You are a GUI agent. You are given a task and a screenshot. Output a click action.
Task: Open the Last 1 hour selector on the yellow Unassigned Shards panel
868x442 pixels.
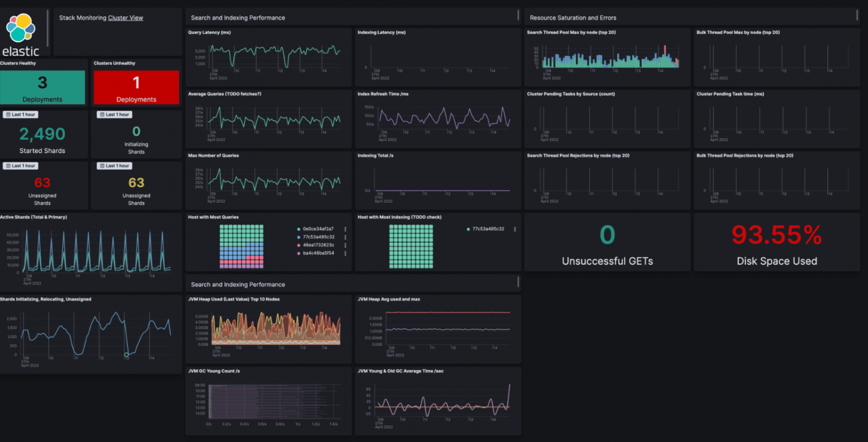115,165
